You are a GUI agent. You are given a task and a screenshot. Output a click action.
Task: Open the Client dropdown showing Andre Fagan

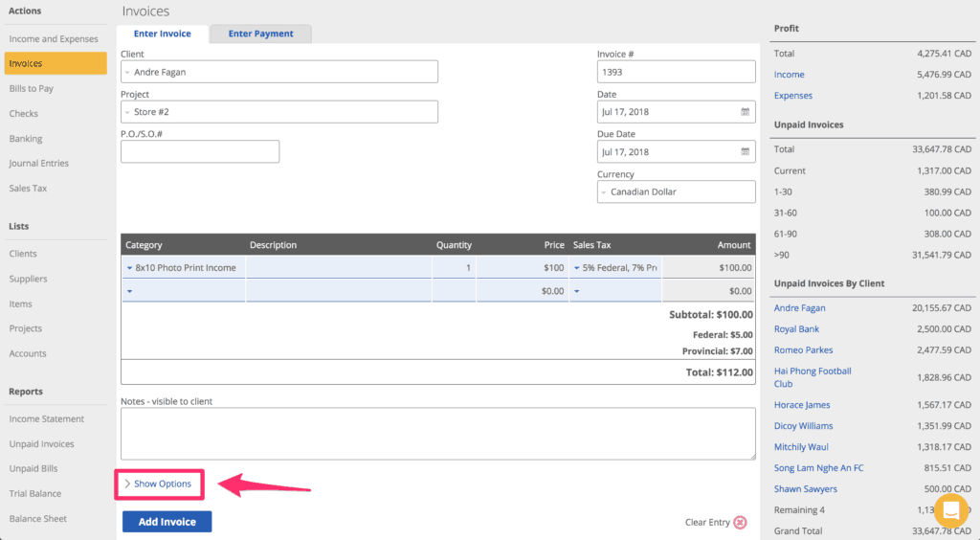(279, 72)
